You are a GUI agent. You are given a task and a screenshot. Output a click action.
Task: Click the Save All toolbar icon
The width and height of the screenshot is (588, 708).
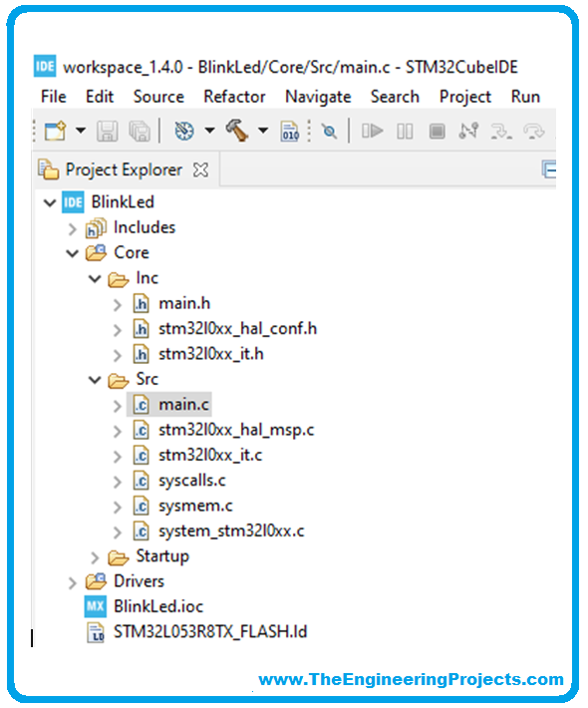(x=140, y=132)
